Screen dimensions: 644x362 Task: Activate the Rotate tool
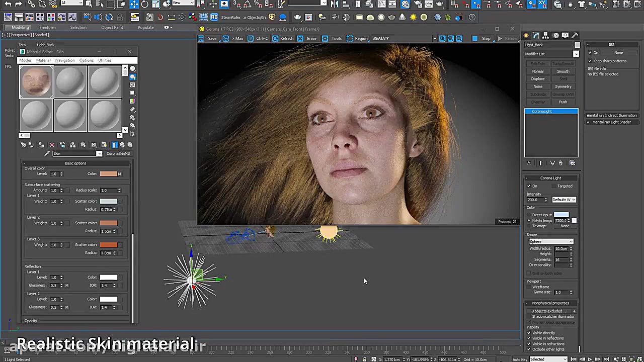click(145, 5)
